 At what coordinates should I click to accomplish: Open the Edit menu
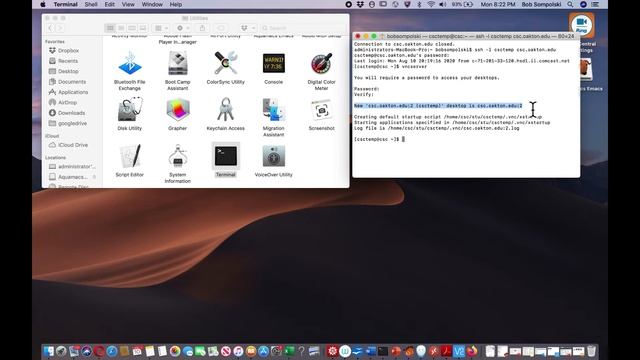pos(109,4)
